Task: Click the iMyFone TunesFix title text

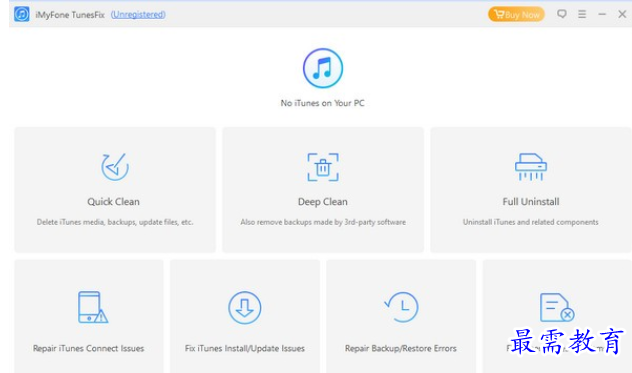Action: pyautogui.click(x=70, y=15)
